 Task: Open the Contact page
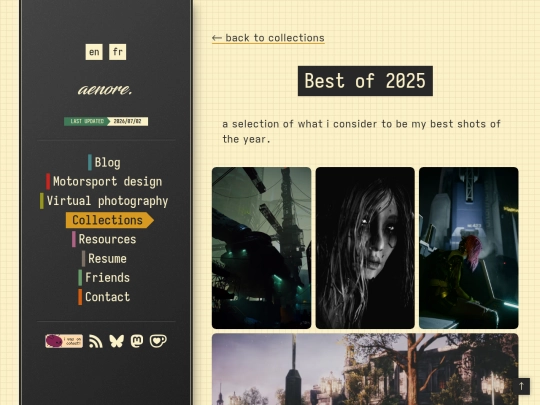point(104,297)
